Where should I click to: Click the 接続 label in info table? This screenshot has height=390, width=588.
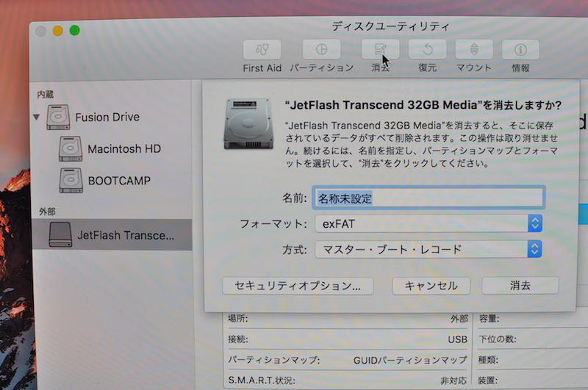point(237,339)
